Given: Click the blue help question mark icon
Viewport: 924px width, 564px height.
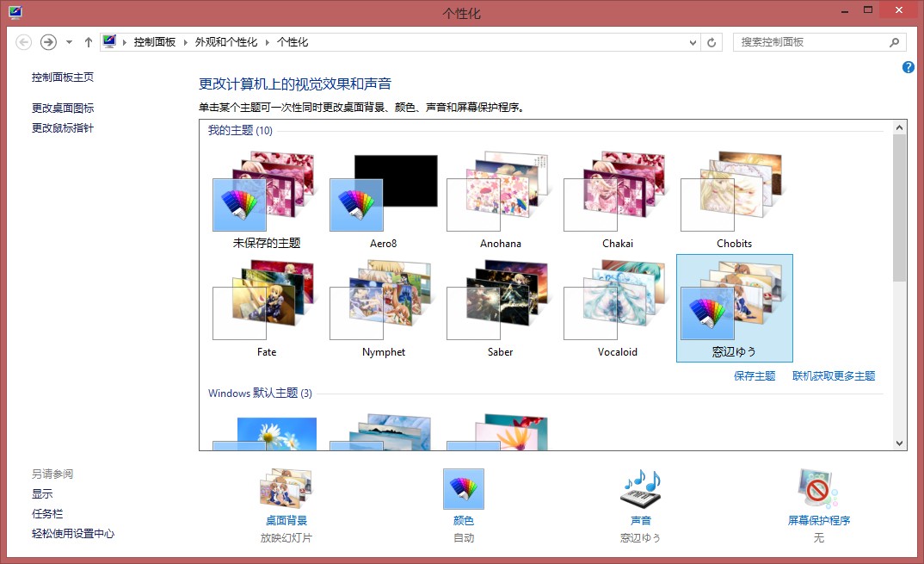Looking at the screenshot, I should (909, 67).
